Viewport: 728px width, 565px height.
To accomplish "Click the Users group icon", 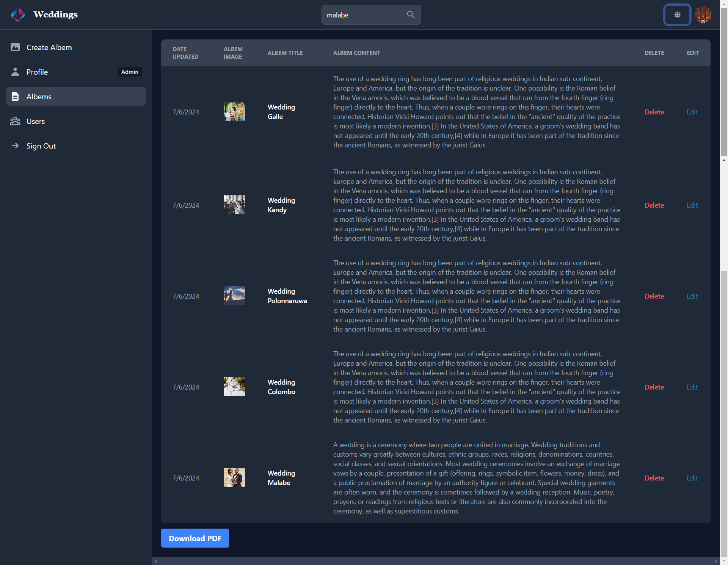I will (15, 121).
